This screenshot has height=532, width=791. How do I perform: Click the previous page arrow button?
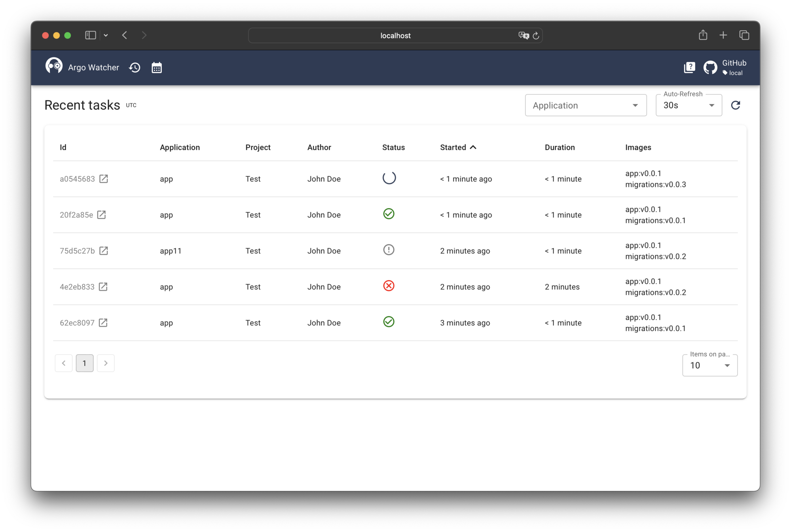click(64, 363)
